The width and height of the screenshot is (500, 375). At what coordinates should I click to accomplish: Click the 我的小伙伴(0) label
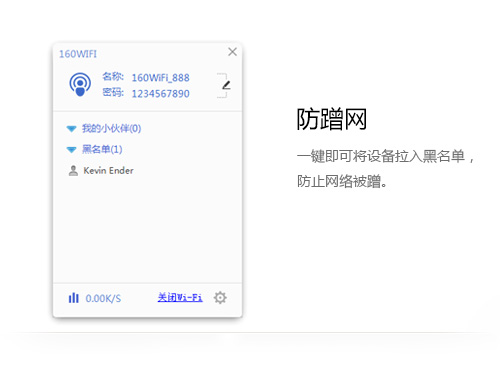(x=111, y=128)
